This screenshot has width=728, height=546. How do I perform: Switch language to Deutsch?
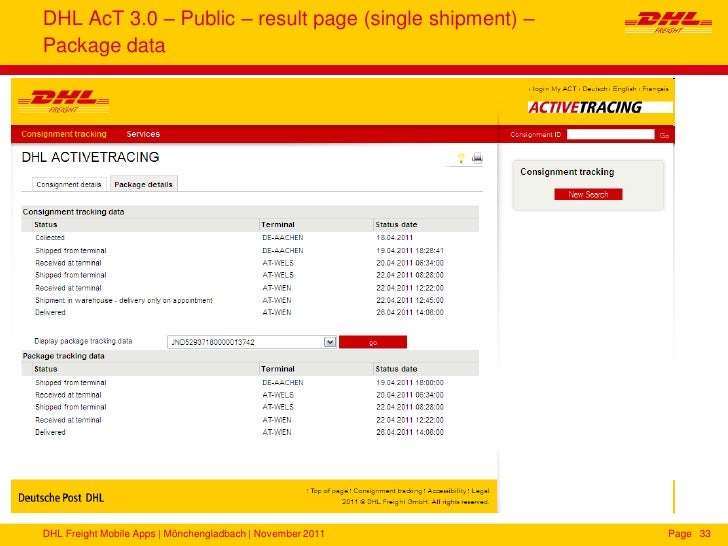(x=595, y=89)
